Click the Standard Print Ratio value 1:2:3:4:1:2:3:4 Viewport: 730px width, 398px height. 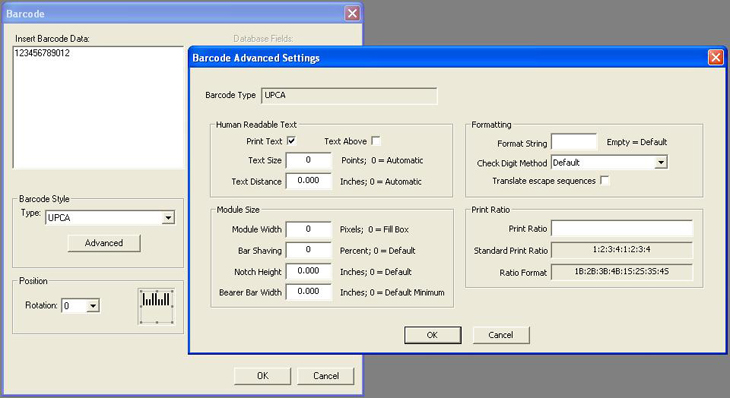[622, 250]
